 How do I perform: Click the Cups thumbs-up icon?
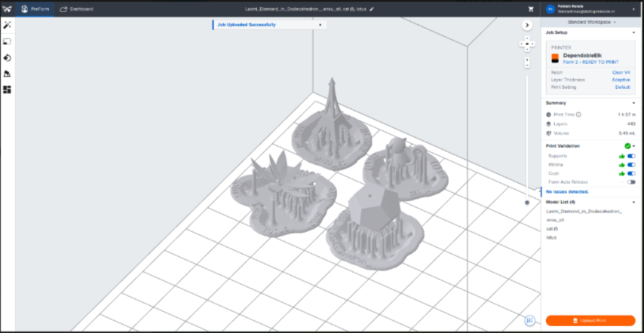622,173
